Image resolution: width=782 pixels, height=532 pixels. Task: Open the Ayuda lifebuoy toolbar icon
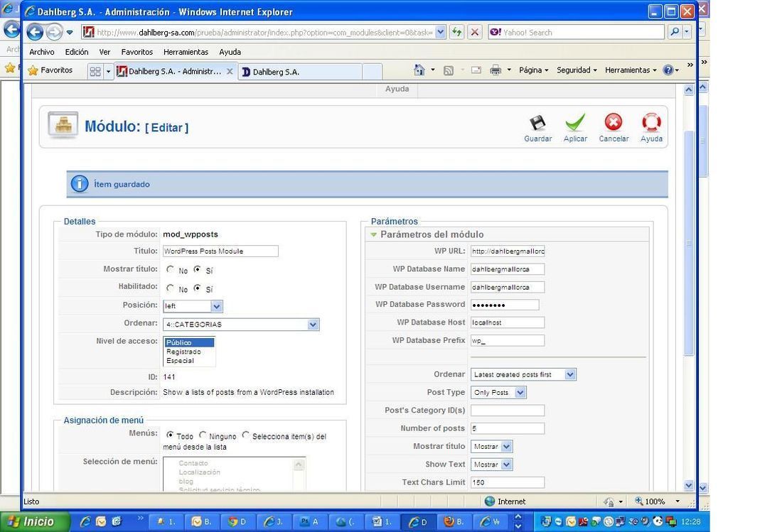651,122
